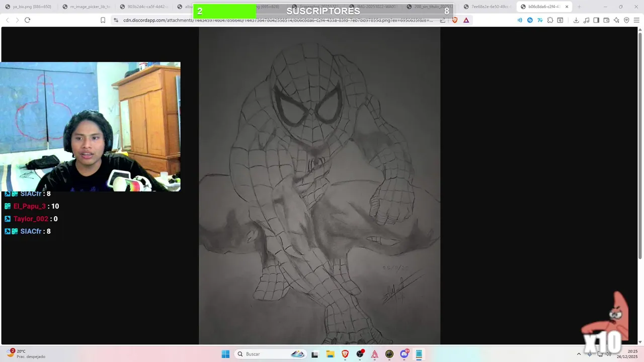Open the Windows Start menu

[225, 354]
